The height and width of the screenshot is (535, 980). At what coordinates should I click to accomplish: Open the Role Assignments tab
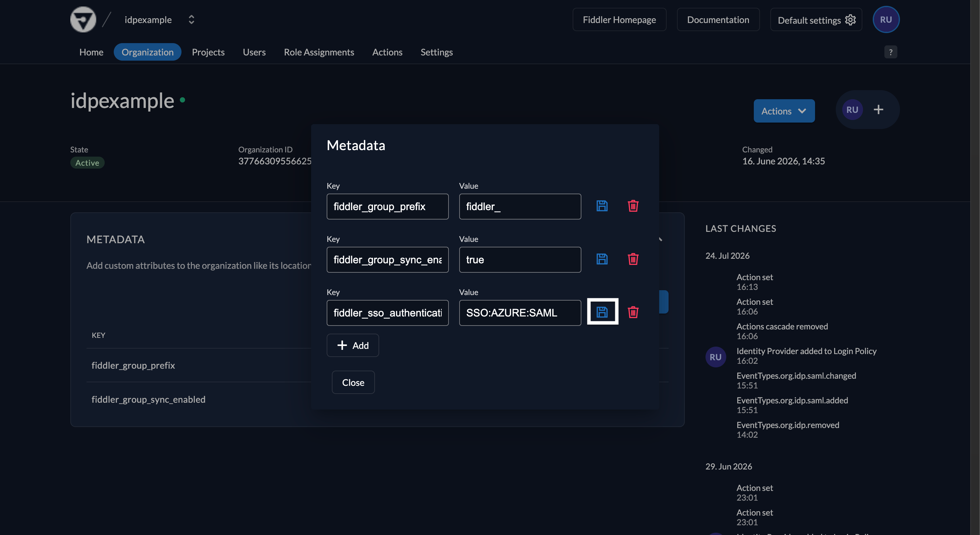[319, 52]
